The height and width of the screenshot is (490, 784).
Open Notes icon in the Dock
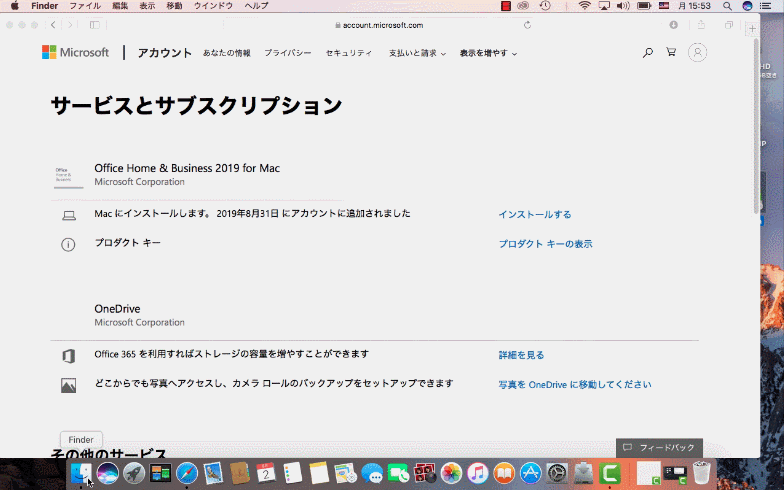tap(318, 472)
